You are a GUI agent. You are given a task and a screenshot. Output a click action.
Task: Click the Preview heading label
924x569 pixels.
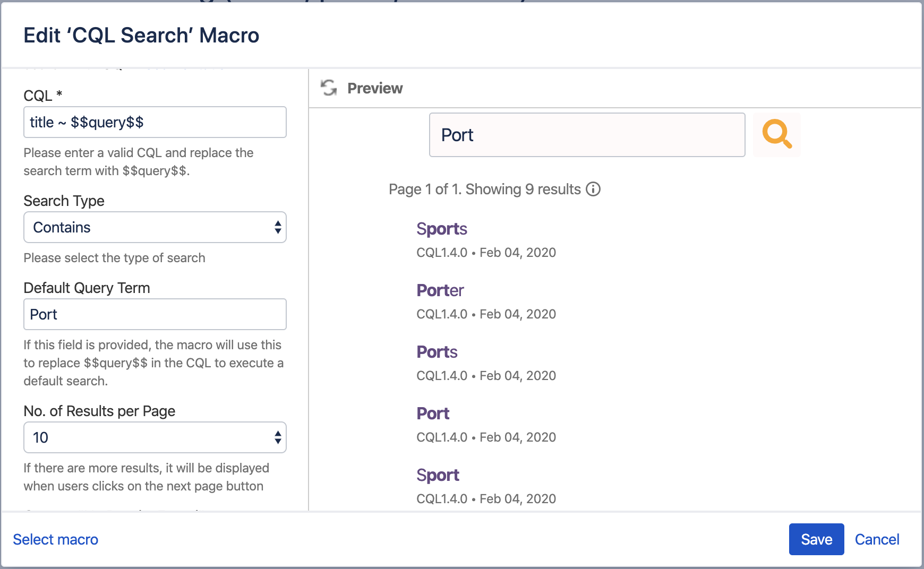pyautogui.click(x=375, y=89)
